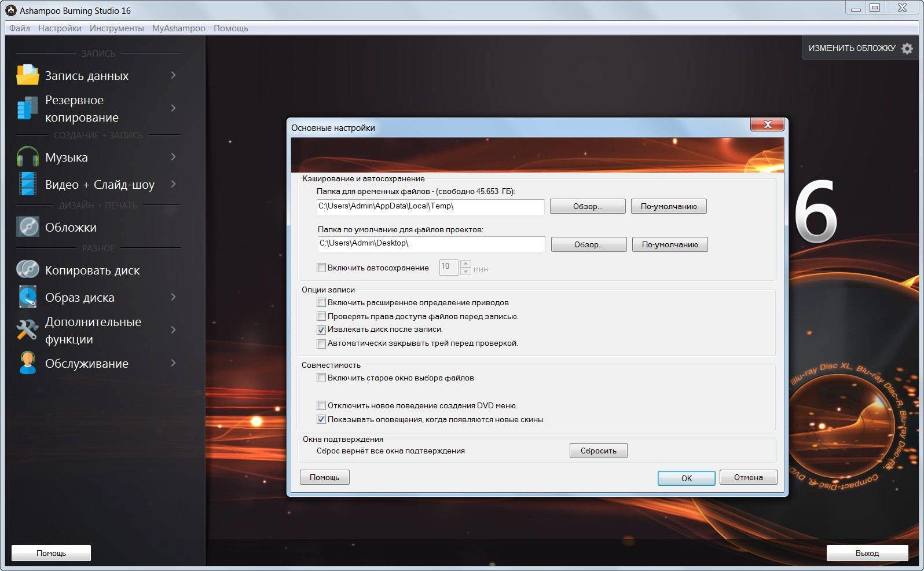924x571 pixels.
Task: Click the Музыка headphones icon
Action: pyautogui.click(x=27, y=157)
